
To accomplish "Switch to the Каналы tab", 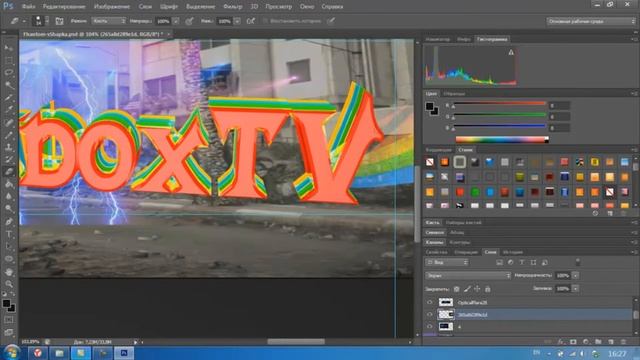I will 434,242.
